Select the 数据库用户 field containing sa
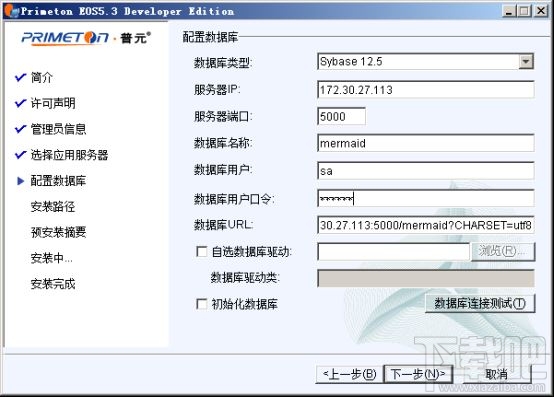554x397 pixels. (426, 171)
